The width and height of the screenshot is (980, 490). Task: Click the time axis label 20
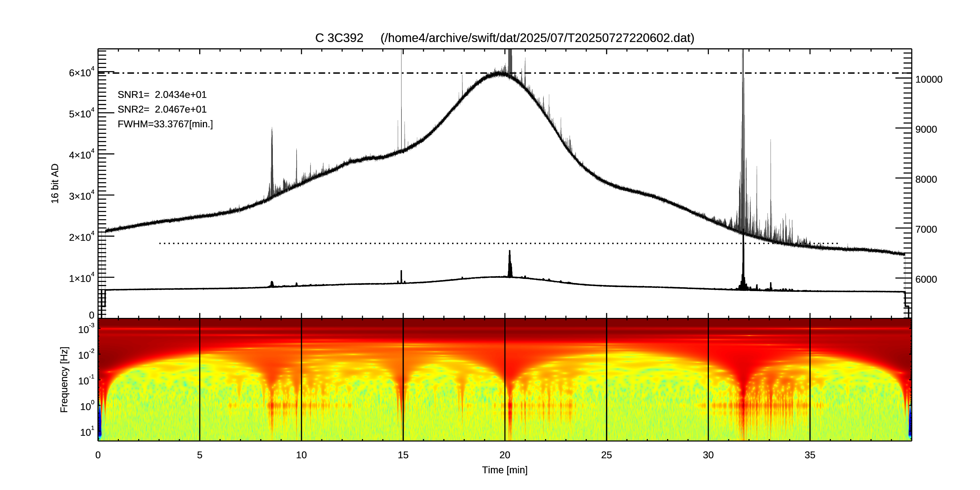(505, 455)
